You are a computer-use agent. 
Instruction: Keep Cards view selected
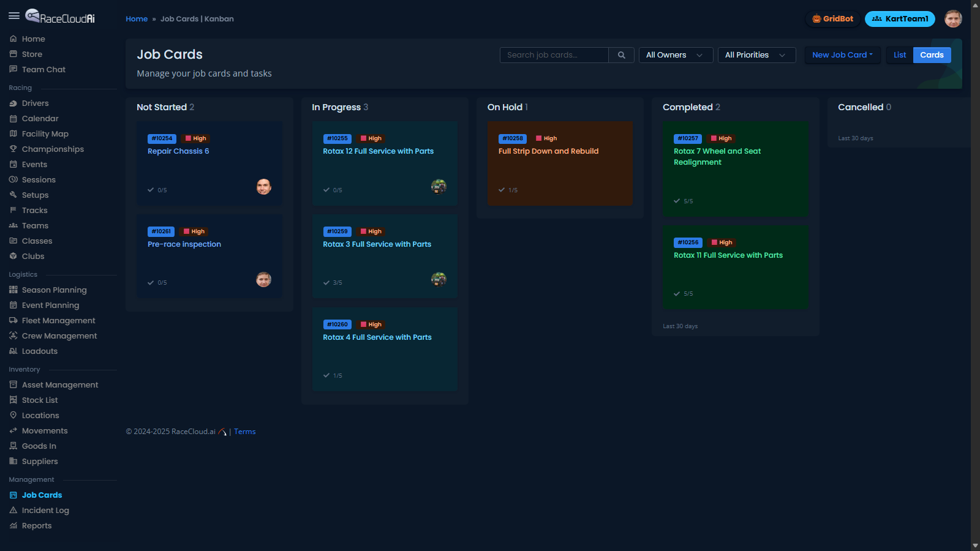coord(932,54)
